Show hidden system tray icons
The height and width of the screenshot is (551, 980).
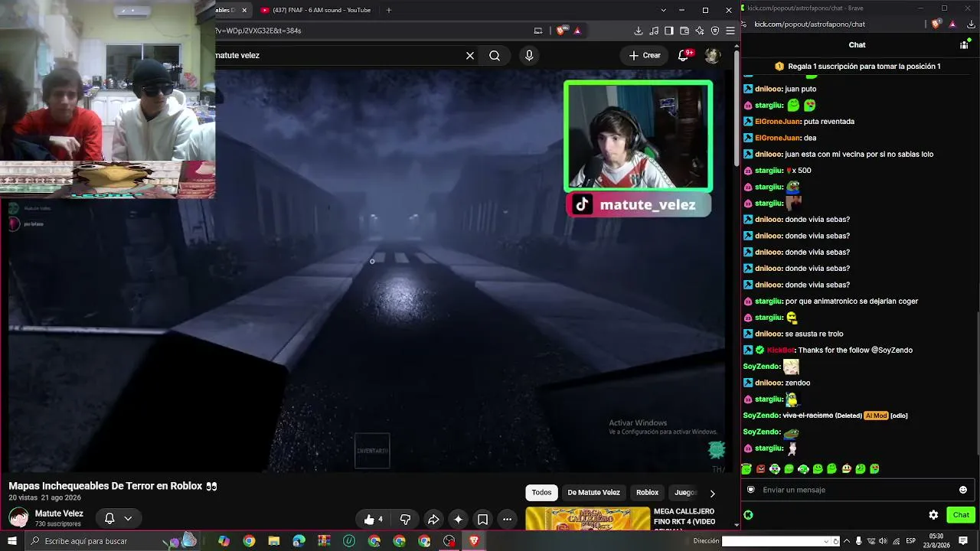[845, 541]
